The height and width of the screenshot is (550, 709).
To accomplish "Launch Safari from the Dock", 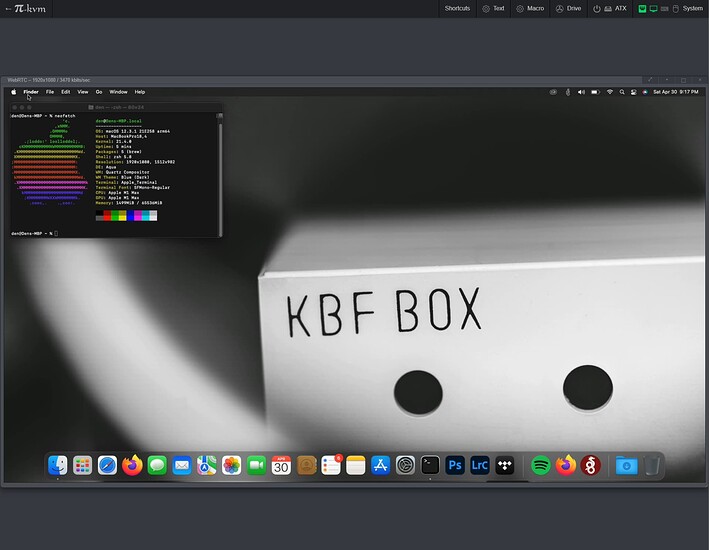I will point(107,465).
